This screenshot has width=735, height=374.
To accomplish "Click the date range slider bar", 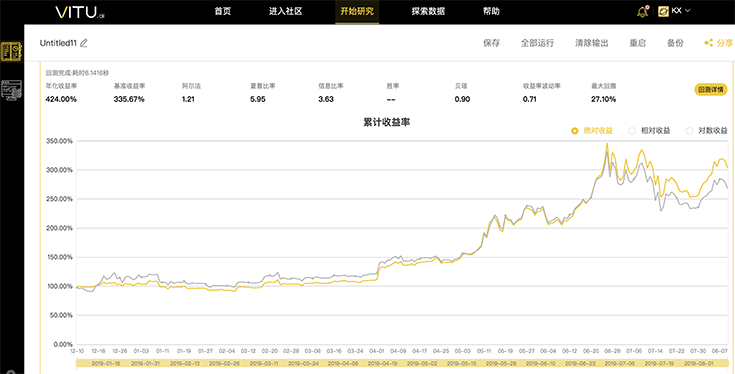I will [402, 363].
